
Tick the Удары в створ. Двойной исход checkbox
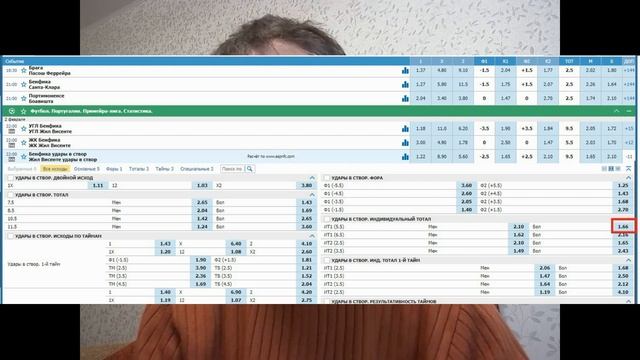click(x=10, y=178)
